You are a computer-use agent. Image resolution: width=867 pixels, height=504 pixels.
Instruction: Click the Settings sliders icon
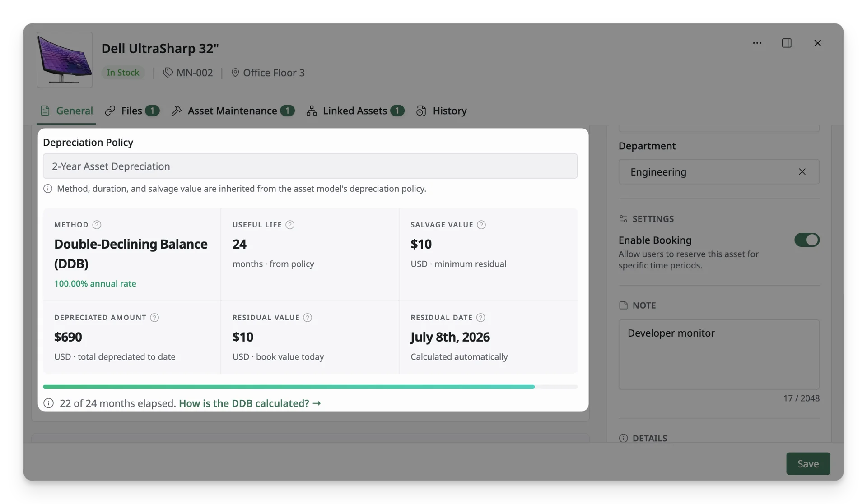click(624, 219)
